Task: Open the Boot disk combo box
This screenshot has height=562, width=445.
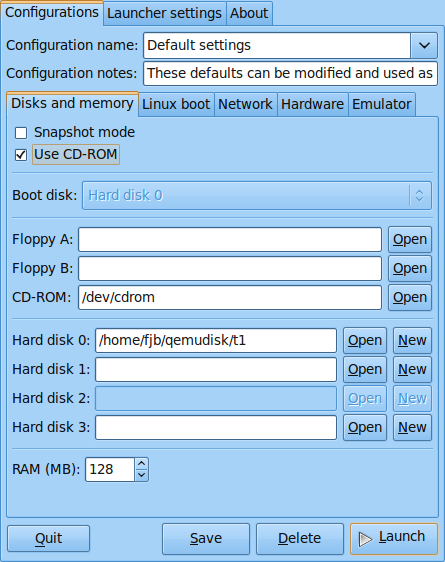Action: click(x=257, y=195)
